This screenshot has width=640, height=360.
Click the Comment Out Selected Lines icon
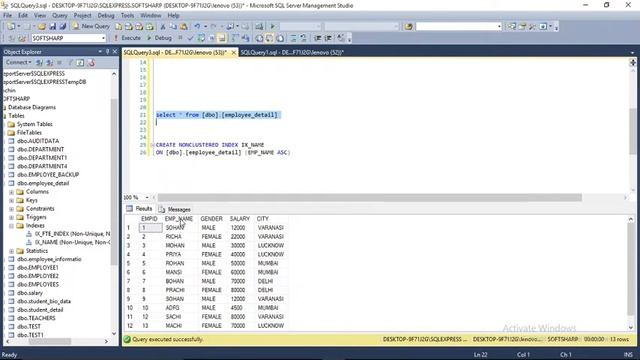pos(293,38)
